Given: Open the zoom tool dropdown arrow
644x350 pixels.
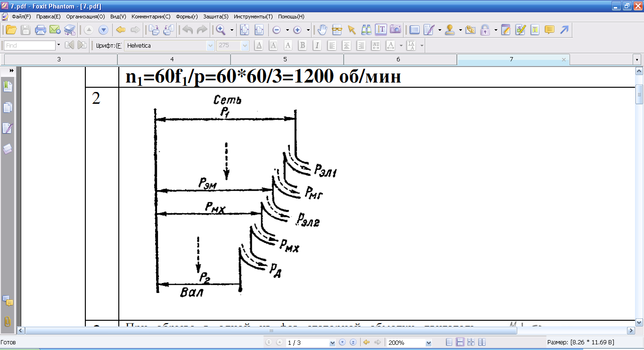Looking at the screenshot, I should pyautogui.click(x=232, y=30).
